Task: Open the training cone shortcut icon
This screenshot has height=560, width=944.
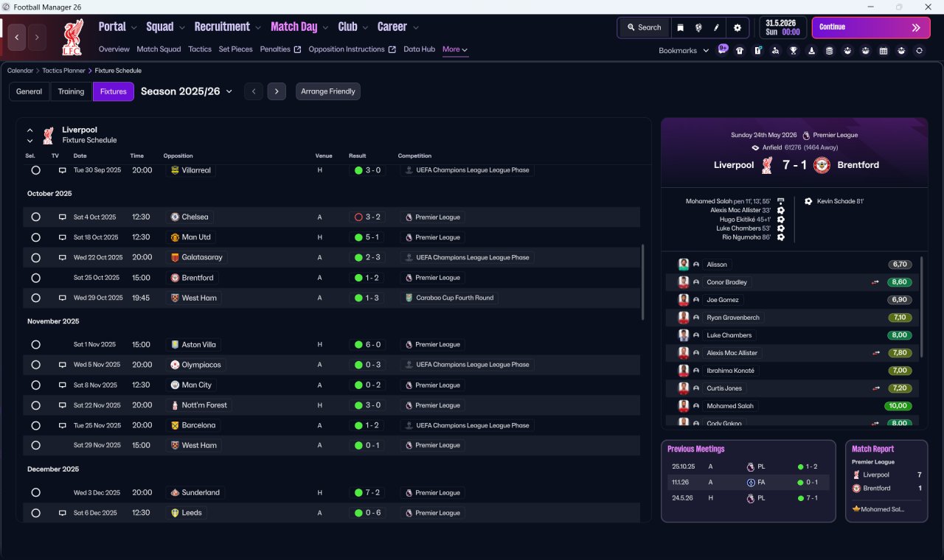Action: 811,51
